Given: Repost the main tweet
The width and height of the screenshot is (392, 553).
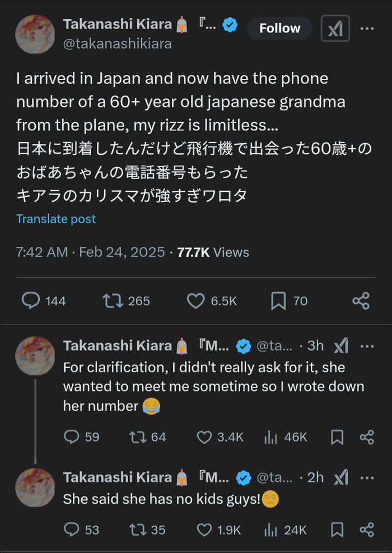Looking at the screenshot, I should coord(113,301).
